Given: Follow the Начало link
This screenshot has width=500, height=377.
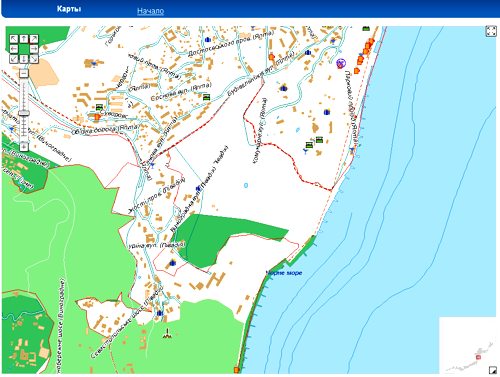Looking at the screenshot, I should click(x=150, y=11).
